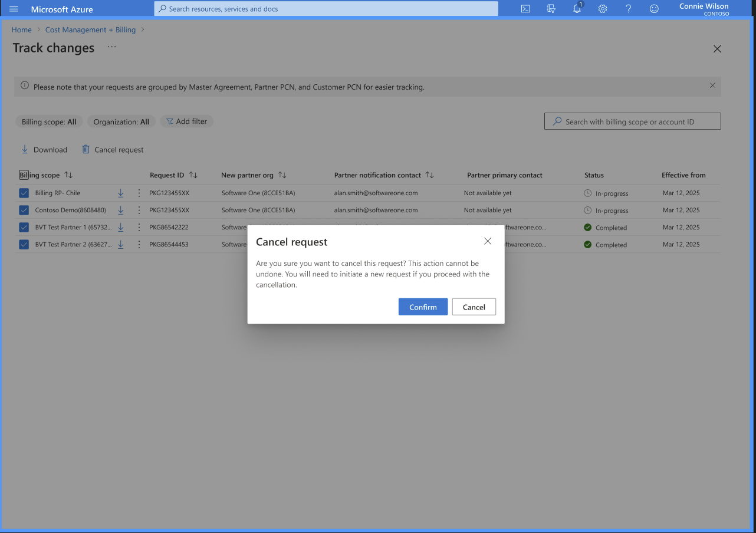This screenshot has width=756, height=533.
Task: Download the BVT Test Partner 2 row
Action: coord(120,244)
